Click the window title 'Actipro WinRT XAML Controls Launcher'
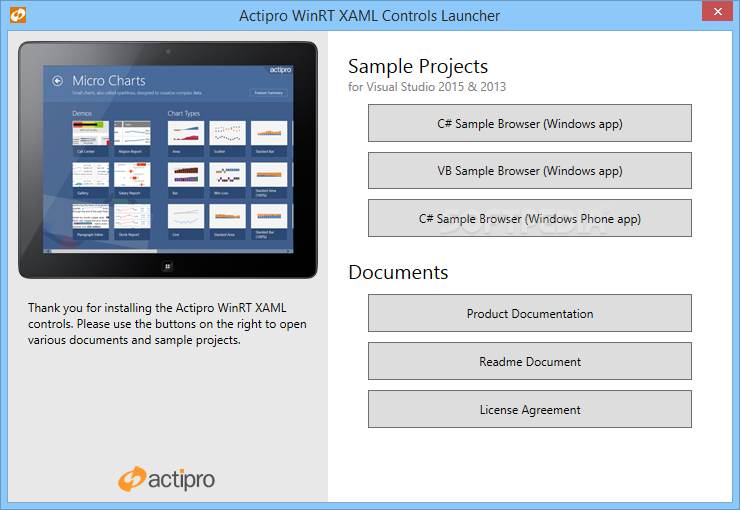Viewport: 740px width, 510px height. coord(369,16)
